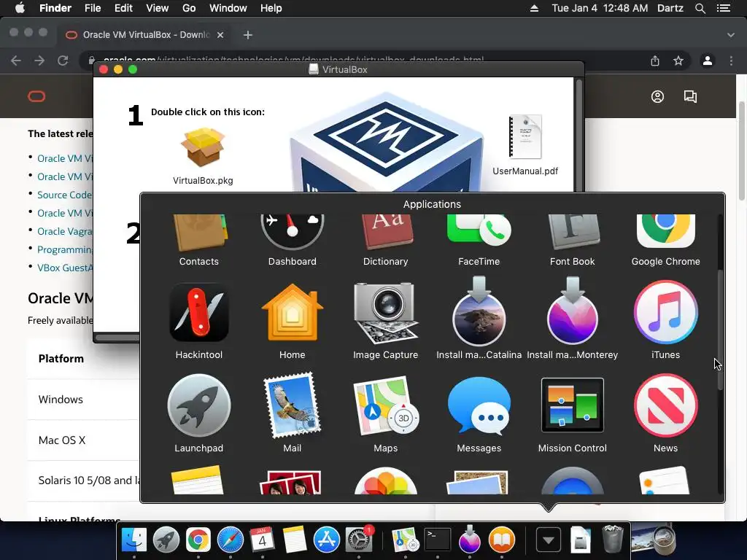This screenshot has height=560, width=747.
Task: Close the Oracle VM VirtualBox tab
Action: pyautogui.click(x=220, y=35)
